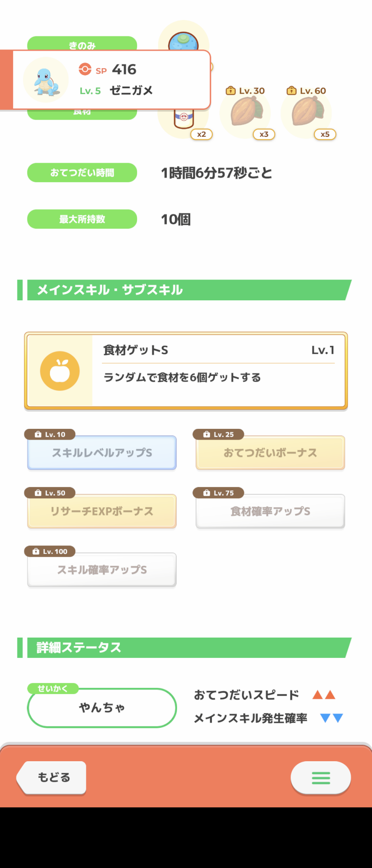
Task: Select the 食材ゲットS main skill card
Action: [186, 370]
